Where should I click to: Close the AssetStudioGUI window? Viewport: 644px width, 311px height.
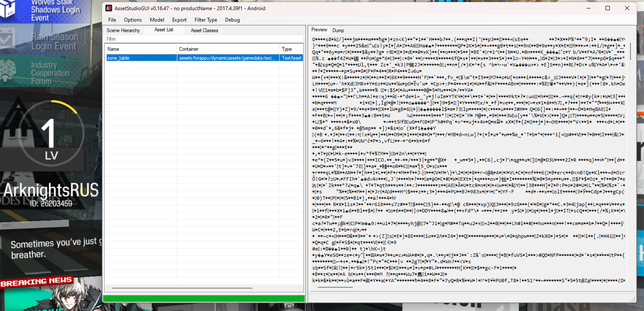point(627,8)
